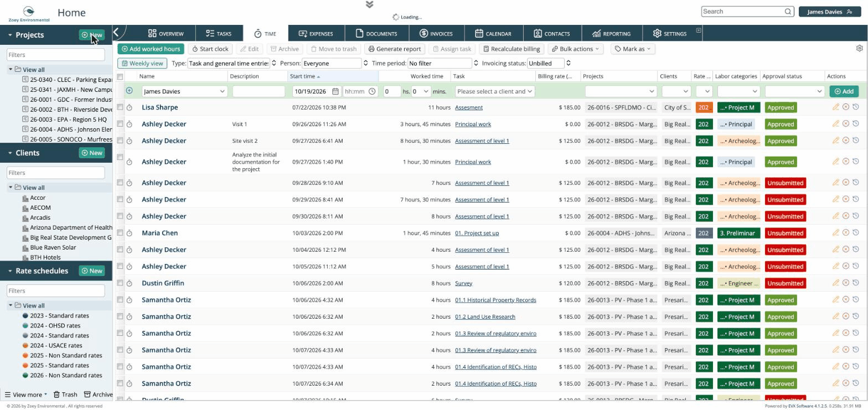Open history icon for Dustin Griffin's Survey row
This screenshot has height=410, width=868.
point(855,283)
